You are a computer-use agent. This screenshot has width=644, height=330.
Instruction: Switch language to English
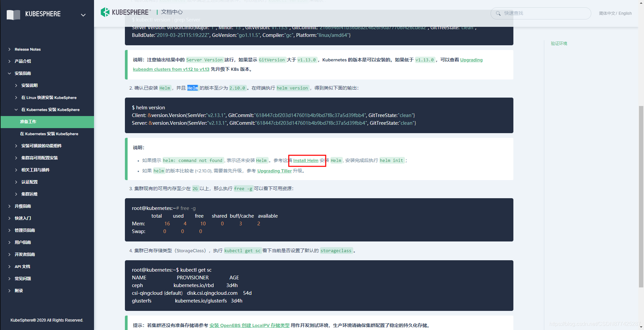[x=625, y=13]
